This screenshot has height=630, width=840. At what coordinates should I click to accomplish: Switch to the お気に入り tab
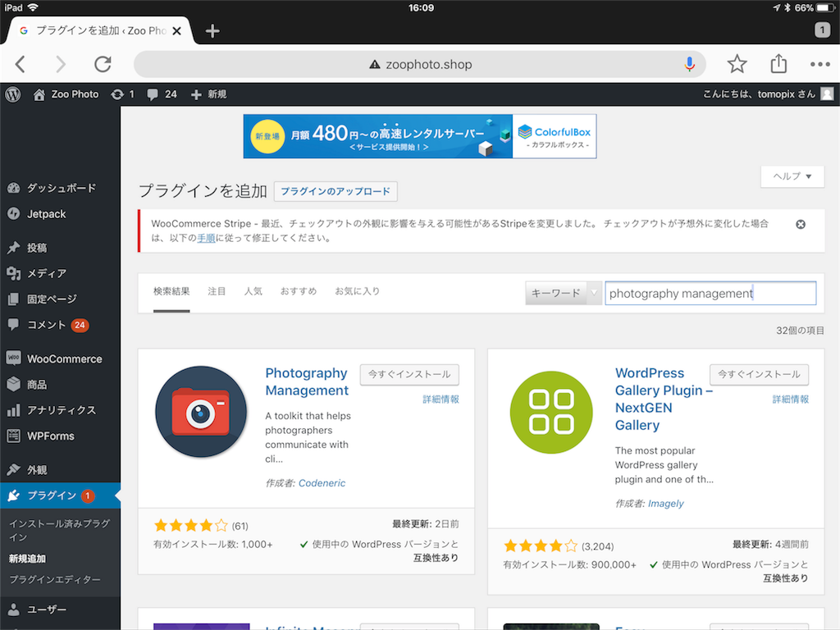click(x=358, y=291)
